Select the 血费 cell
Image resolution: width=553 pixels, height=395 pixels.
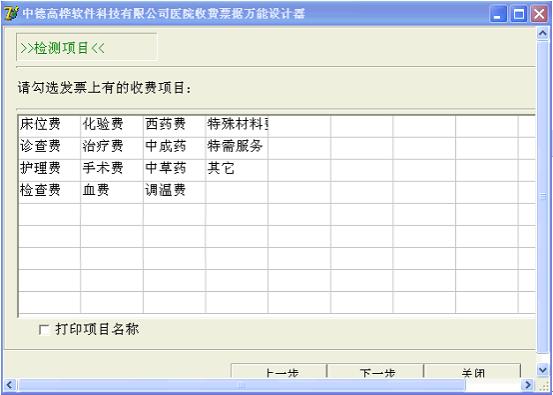click(112, 192)
